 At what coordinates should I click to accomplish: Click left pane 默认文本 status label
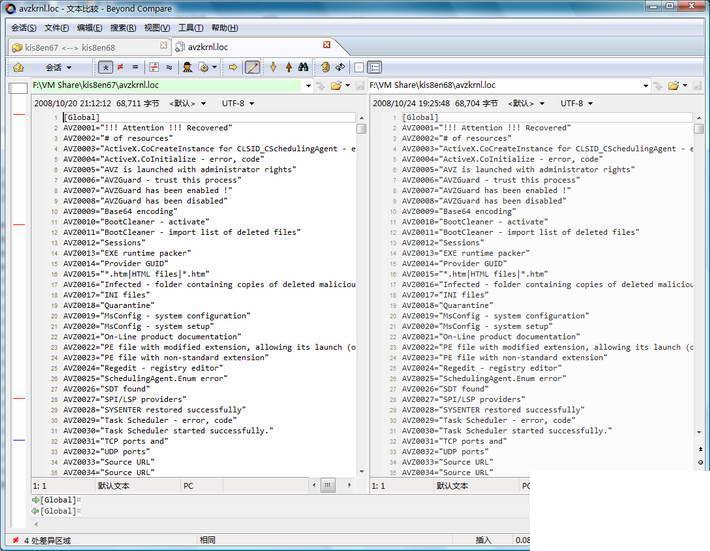coord(113,486)
